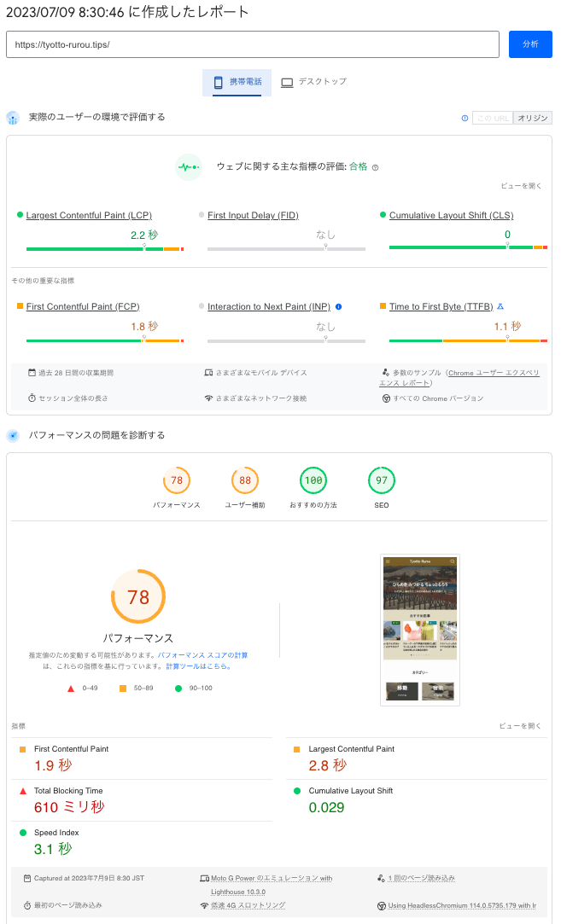Click the performance diagnosis section icon

13,435
